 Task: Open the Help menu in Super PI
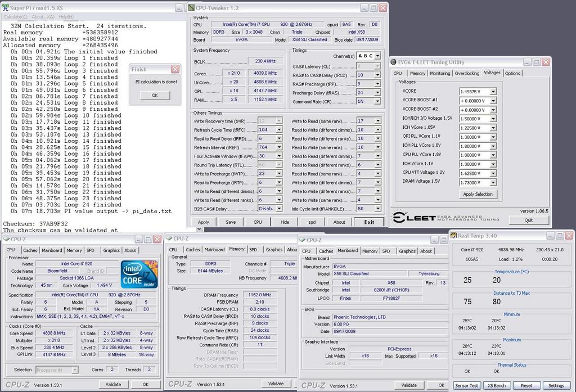[66, 16]
